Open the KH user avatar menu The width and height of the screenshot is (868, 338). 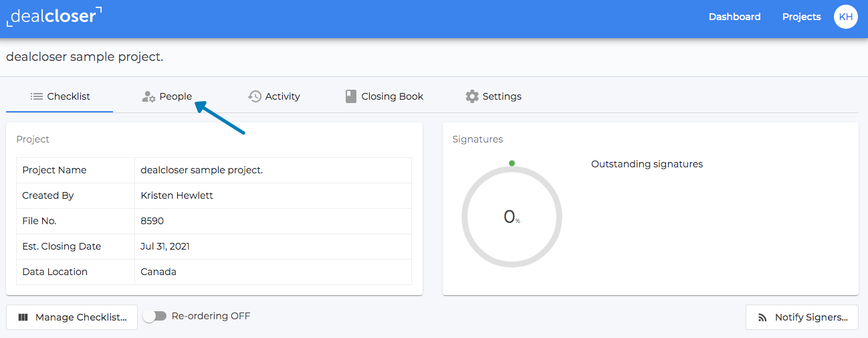coord(845,17)
